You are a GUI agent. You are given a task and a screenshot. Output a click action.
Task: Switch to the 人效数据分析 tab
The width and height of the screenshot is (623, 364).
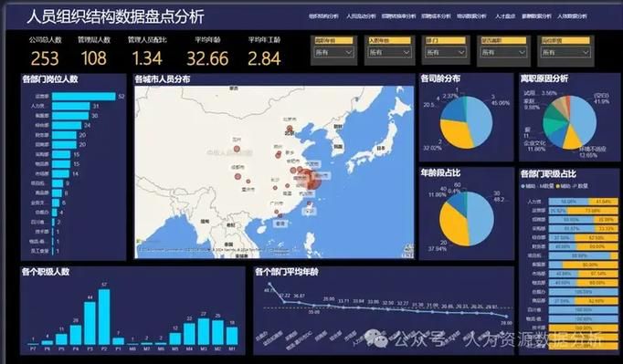(x=572, y=16)
